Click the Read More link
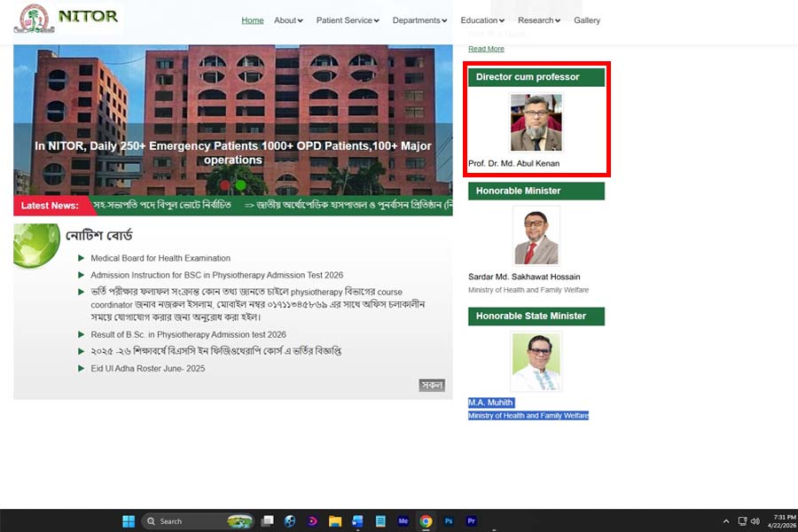The width and height of the screenshot is (798, 532). pyautogui.click(x=486, y=49)
